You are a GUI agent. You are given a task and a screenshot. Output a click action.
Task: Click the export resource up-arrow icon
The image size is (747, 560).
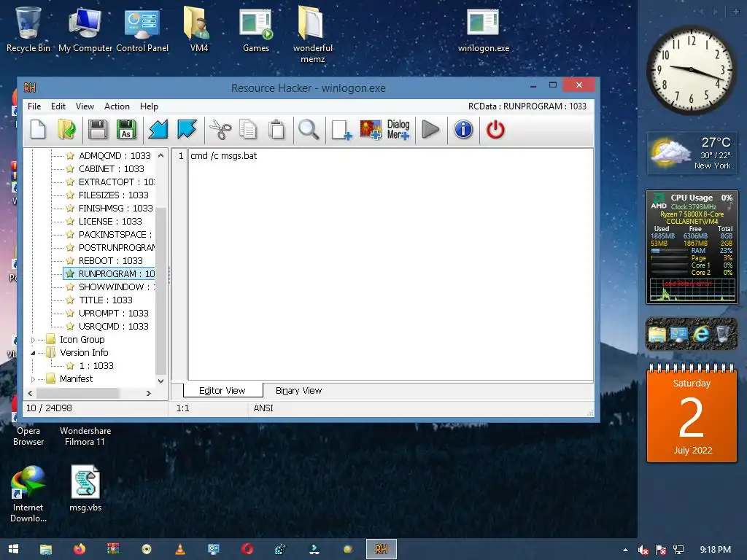[187, 130]
